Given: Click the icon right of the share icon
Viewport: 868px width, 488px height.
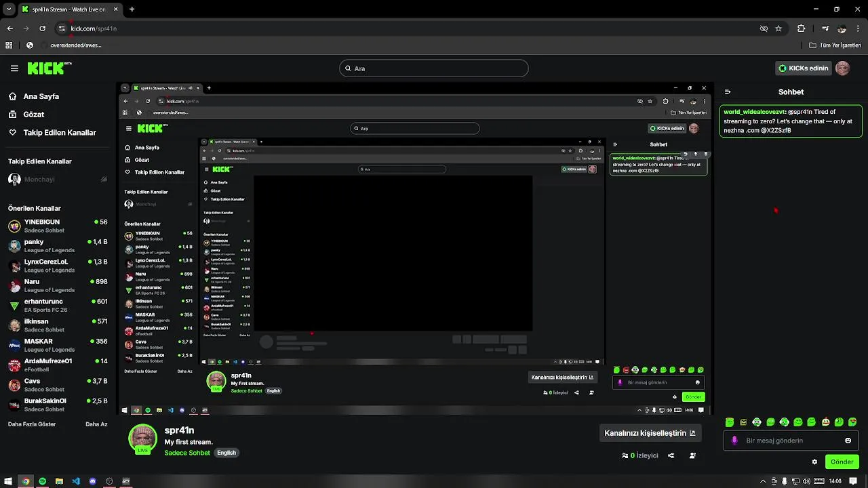Looking at the screenshot, I should point(692,455).
